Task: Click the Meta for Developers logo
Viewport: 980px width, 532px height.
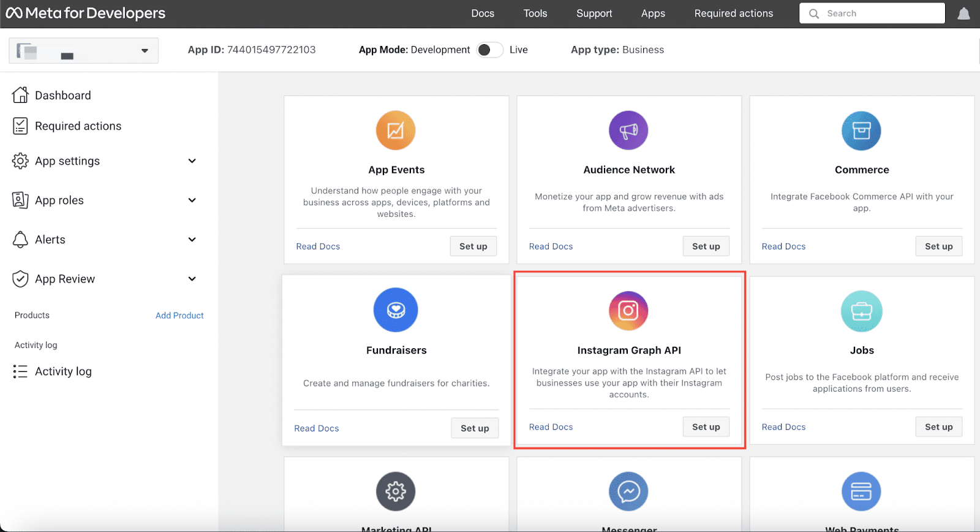Action: pos(85,13)
